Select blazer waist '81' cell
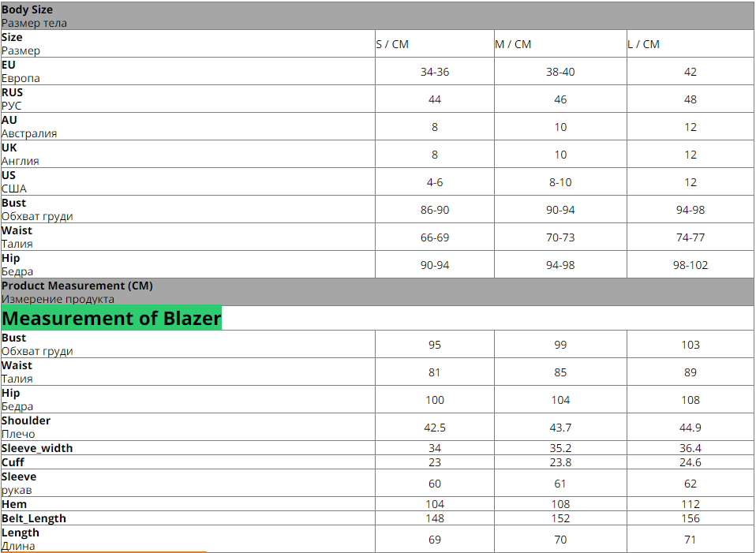 pyautogui.click(x=435, y=372)
